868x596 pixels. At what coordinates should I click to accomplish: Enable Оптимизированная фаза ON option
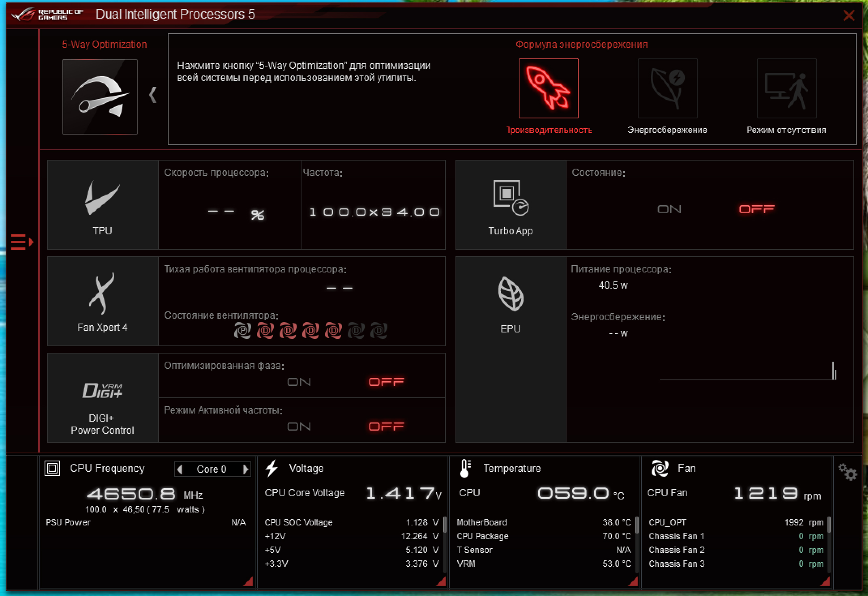pyautogui.click(x=299, y=382)
